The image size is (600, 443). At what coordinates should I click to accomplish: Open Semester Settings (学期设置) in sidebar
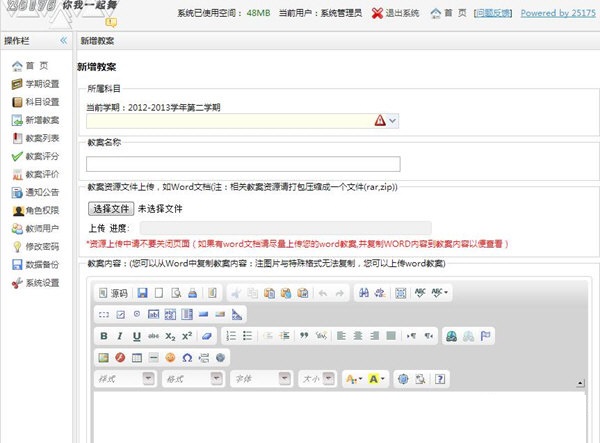(x=36, y=84)
